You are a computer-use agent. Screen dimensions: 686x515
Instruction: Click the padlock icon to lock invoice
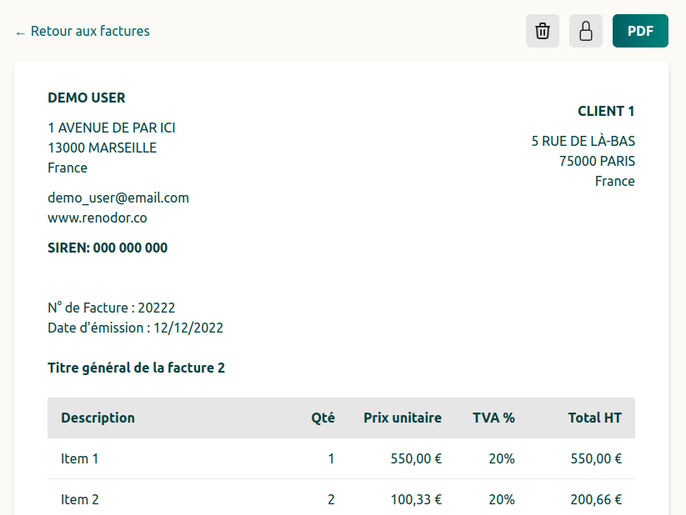click(586, 31)
